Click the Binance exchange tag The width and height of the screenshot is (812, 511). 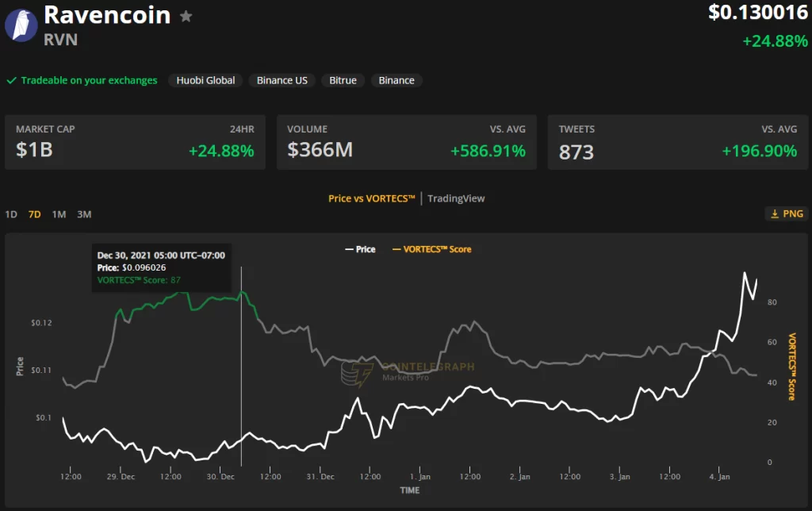pos(396,80)
